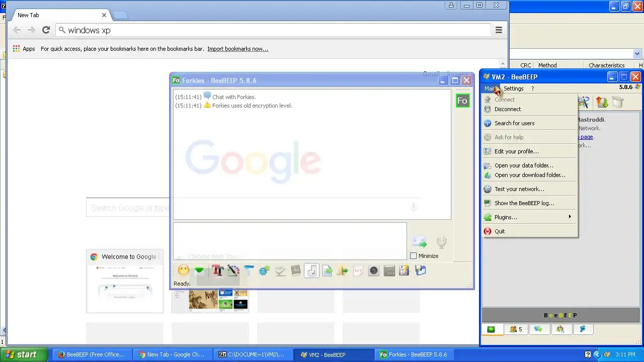
Task: Click the BeeBEEP tray icon
Action: (x=607, y=354)
